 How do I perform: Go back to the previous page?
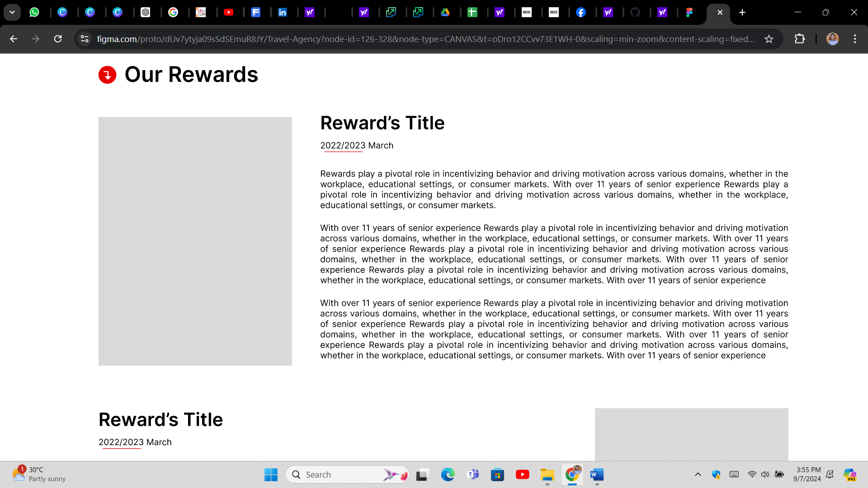click(14, 39)
